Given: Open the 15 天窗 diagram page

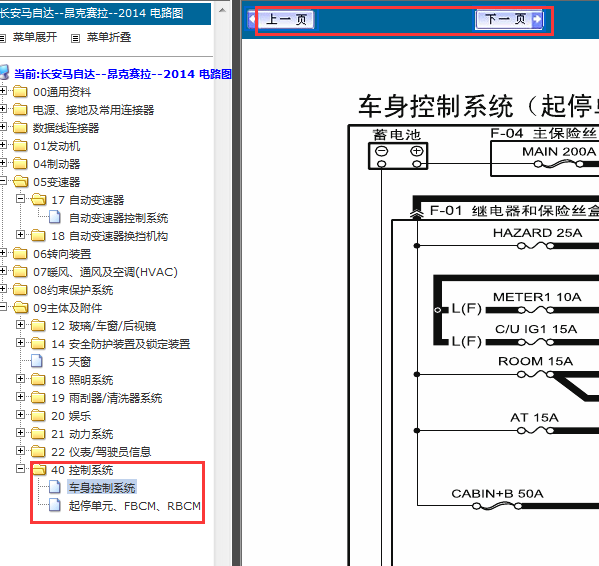Looking at the screenshot, I should [x=71, y=362].
